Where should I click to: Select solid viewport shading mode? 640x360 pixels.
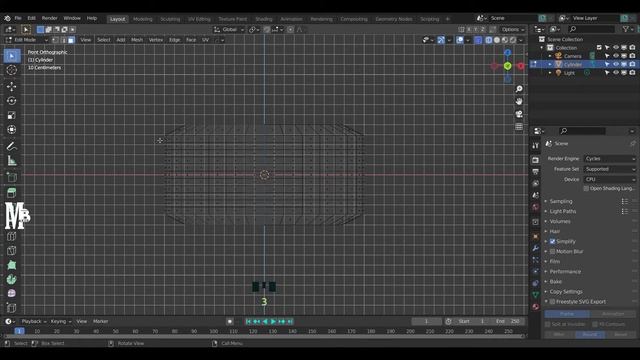point(497,40)
